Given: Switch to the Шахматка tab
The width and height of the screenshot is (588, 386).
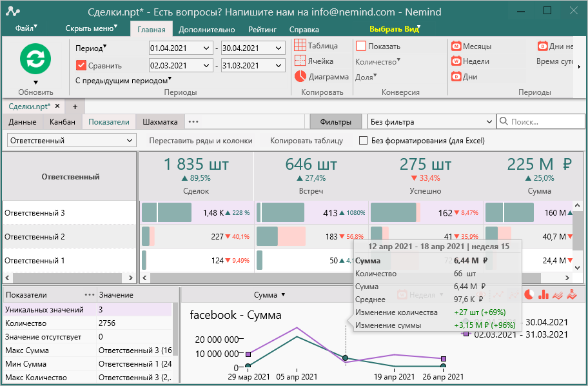Looking at the screenshot, I should point(160,122).
